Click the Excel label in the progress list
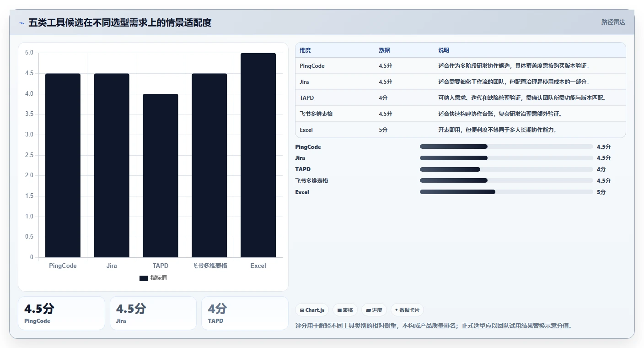This screenshot has width=644, height=348. point(302,192)
